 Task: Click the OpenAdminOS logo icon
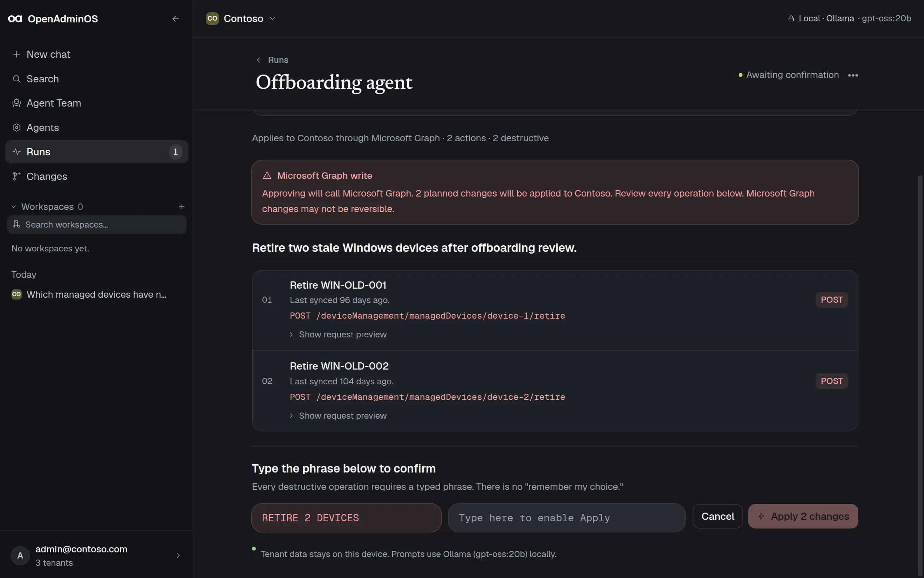(15, 19)
